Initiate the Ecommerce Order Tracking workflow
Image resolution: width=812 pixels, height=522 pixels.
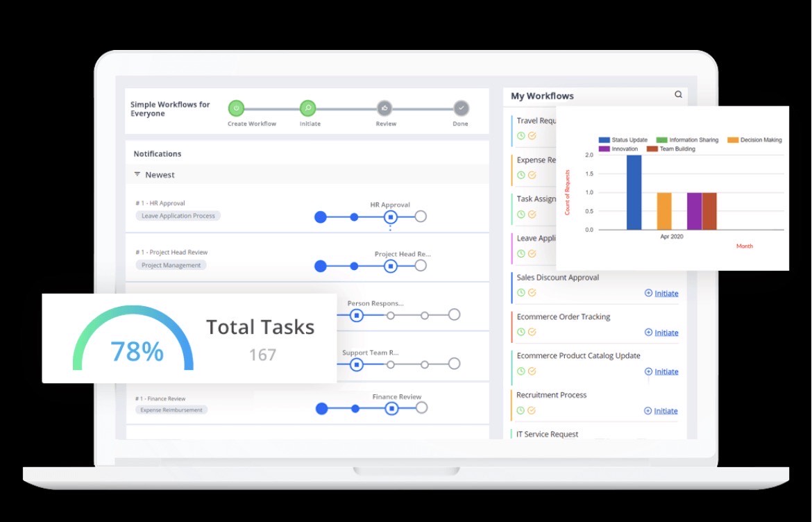click(661, 332)
